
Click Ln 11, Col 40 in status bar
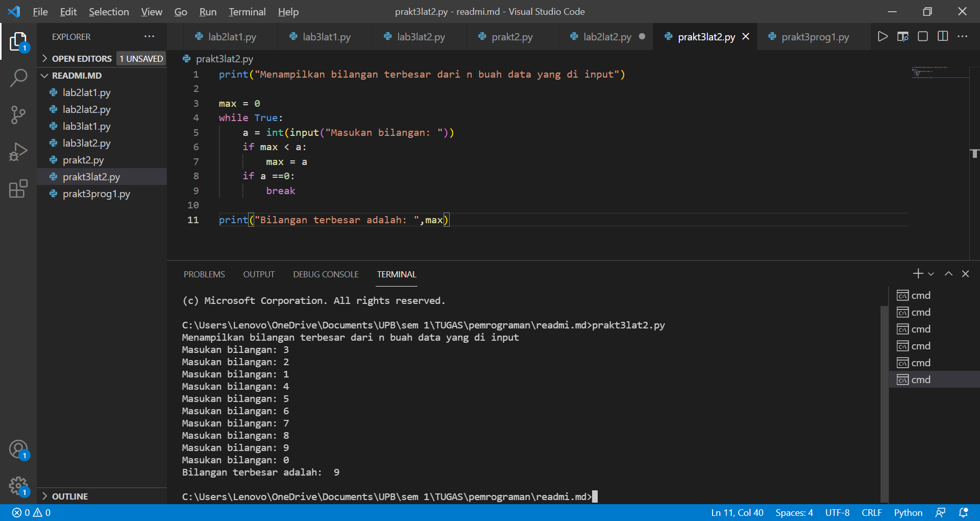click(737, 512)
